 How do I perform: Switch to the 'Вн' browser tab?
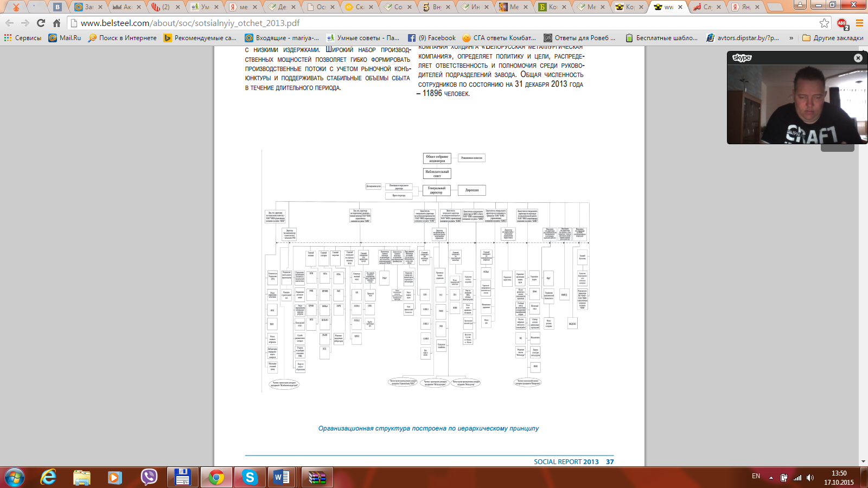[436, 7]
